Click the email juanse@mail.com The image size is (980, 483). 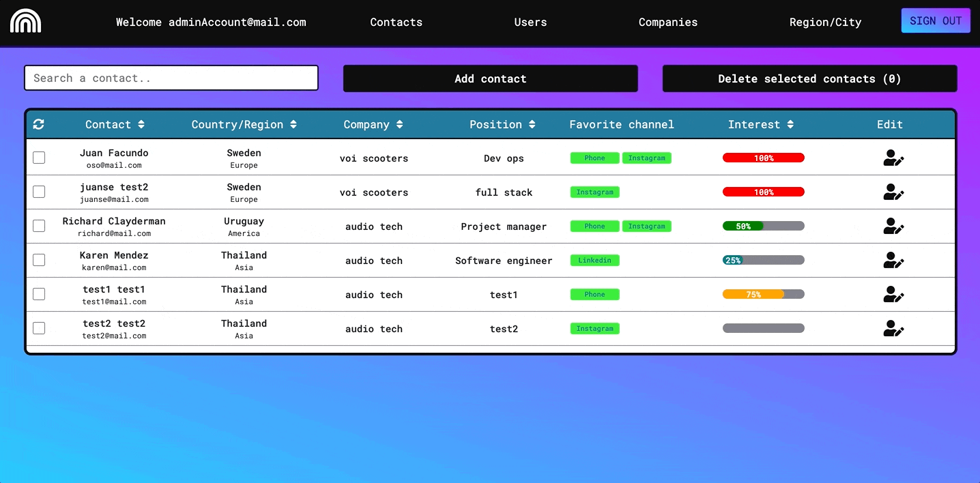114,199
